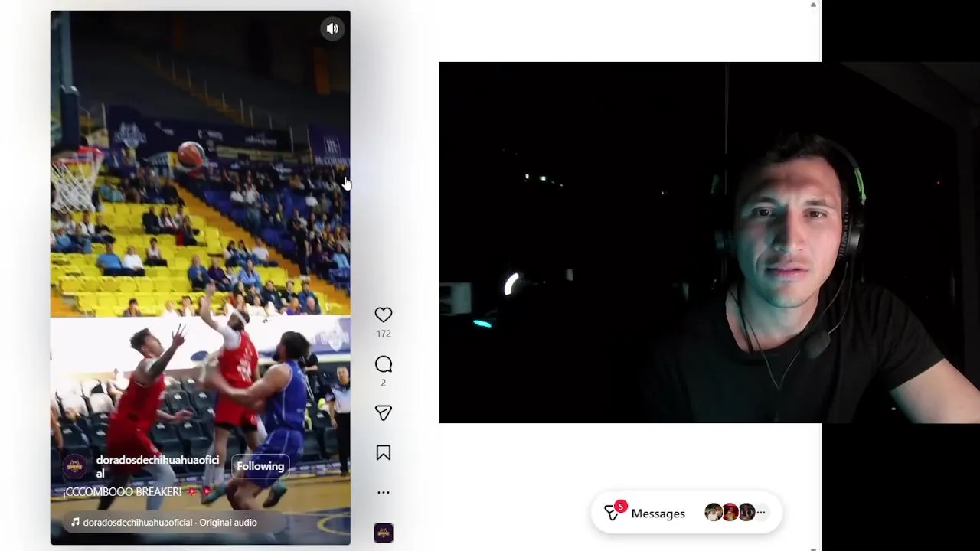Select the first contact avatar in Messages

click(x=713, y=513)
